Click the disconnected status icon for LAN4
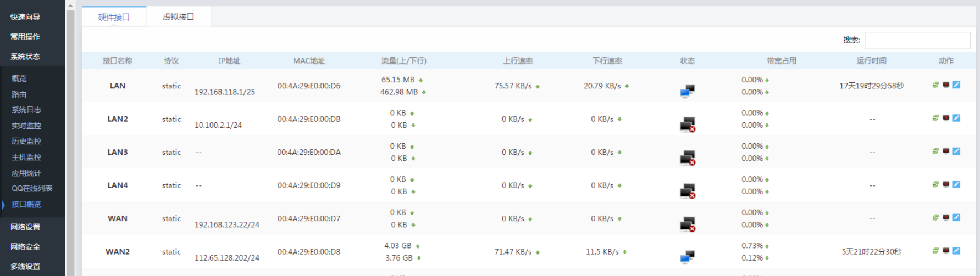This screenshot has width=980, height=276. [x=687, y=190]
